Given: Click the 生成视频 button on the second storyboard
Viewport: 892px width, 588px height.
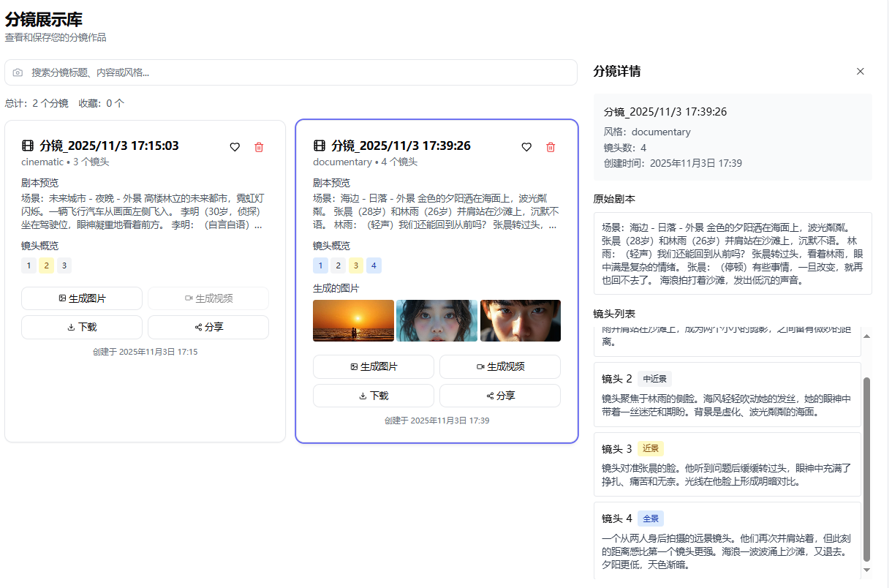Looking at the screenshot, I should coord(500,366).
